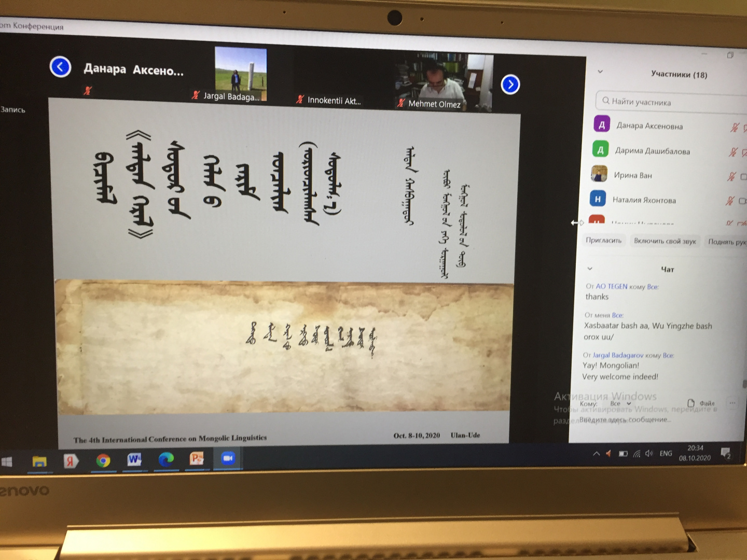Collapse the Чат panel chevron
Screen dimensions: 747x560
[x=590, y=269]
